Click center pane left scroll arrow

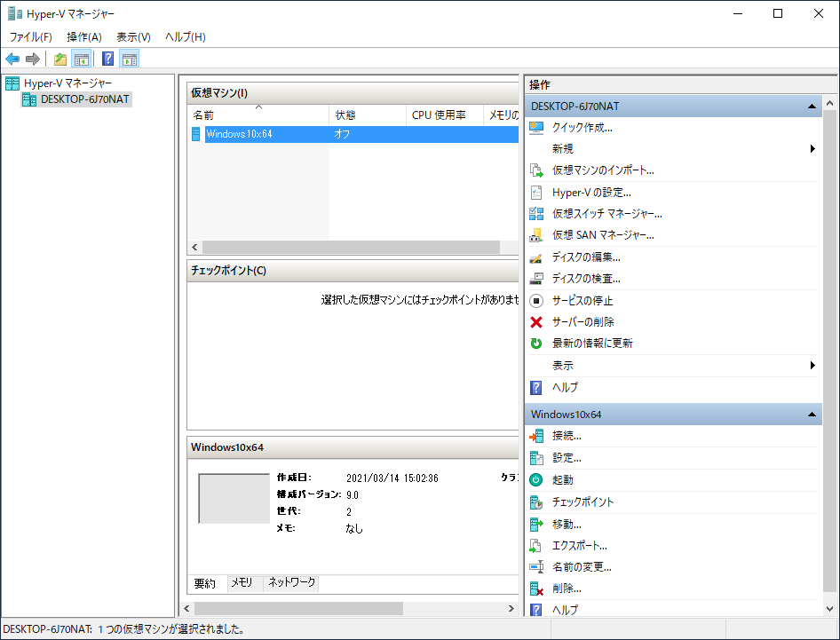pos(187,608)
